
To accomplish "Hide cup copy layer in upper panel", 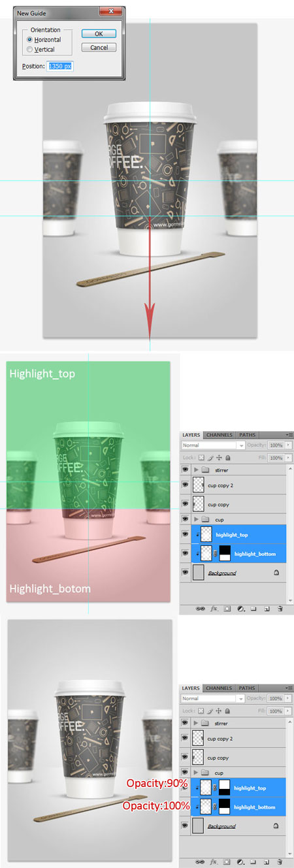I will pyautogui.click(x=186, y=504).
